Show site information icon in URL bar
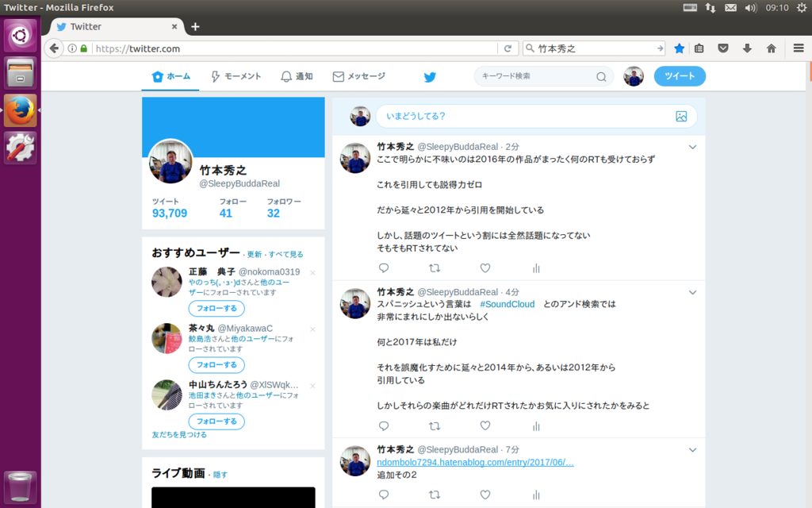Screen dimensions: 812x508 pos(72,48)
